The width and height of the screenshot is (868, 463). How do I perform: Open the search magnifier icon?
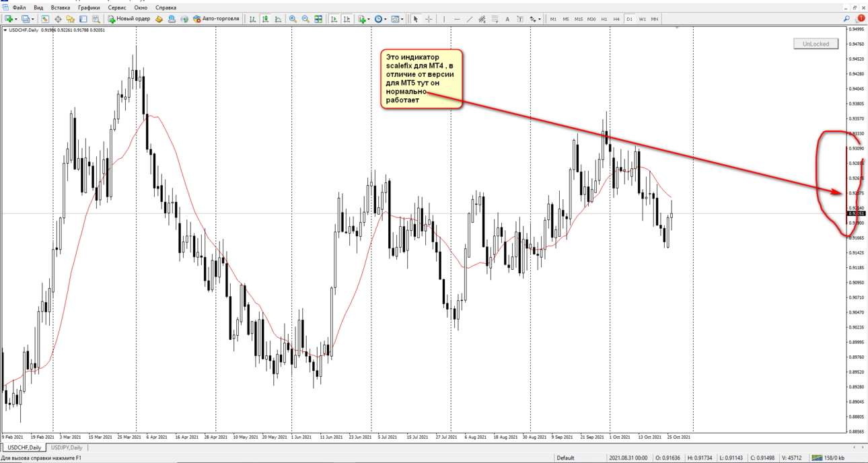tap(846, 19)
